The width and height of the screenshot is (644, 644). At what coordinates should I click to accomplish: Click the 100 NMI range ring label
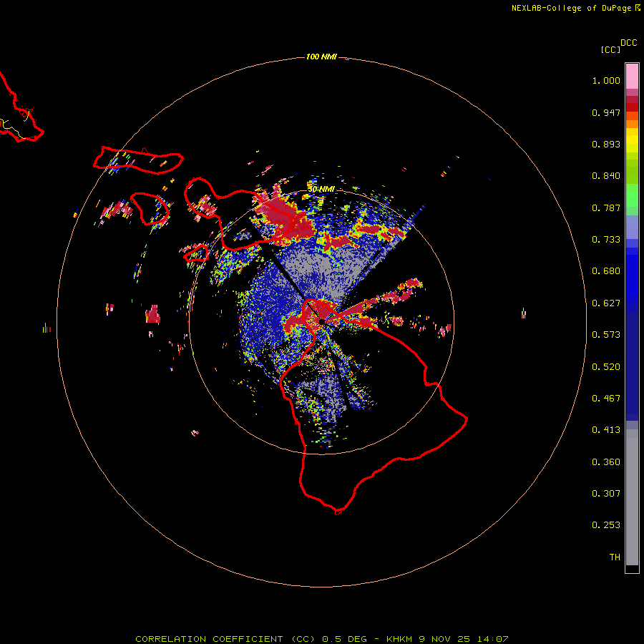pyautogui.click(x=321, y=57)
